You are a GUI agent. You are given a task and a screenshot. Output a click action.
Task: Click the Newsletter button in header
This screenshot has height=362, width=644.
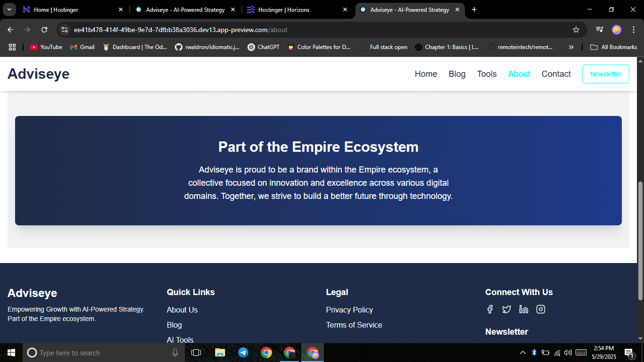[x=605, y=74]
